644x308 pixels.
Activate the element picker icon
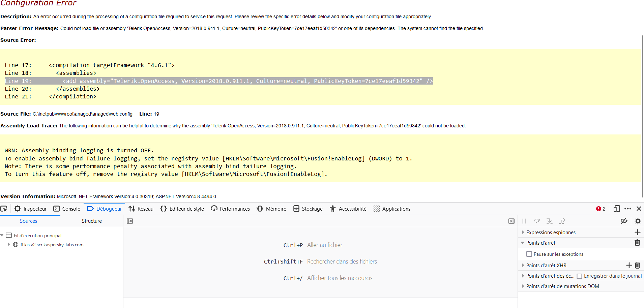(x=4, y=209)
